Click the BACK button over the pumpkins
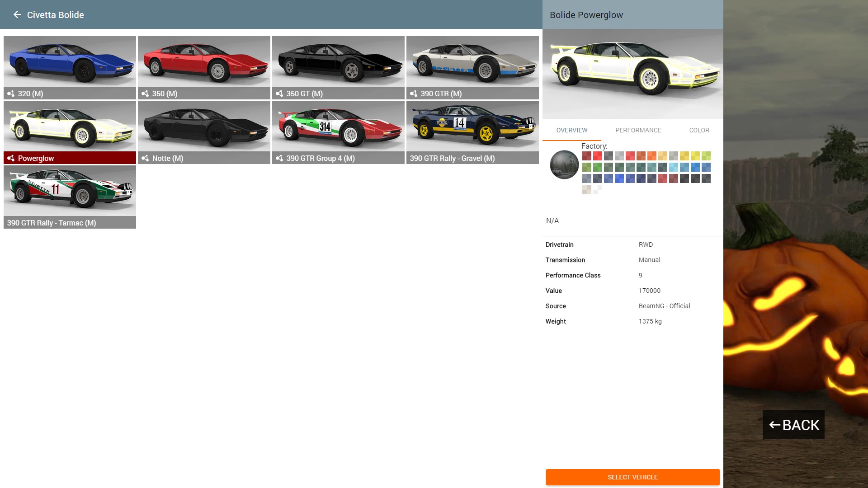This screenshot has width=868, height=488. click(x=793, y=425)
